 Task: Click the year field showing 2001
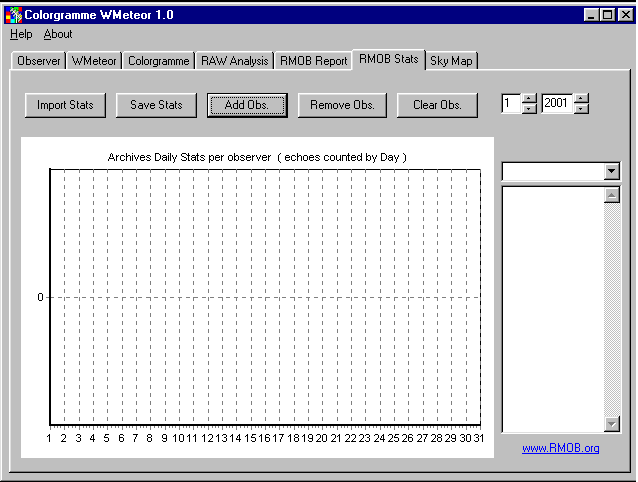[x=557, y=103]
